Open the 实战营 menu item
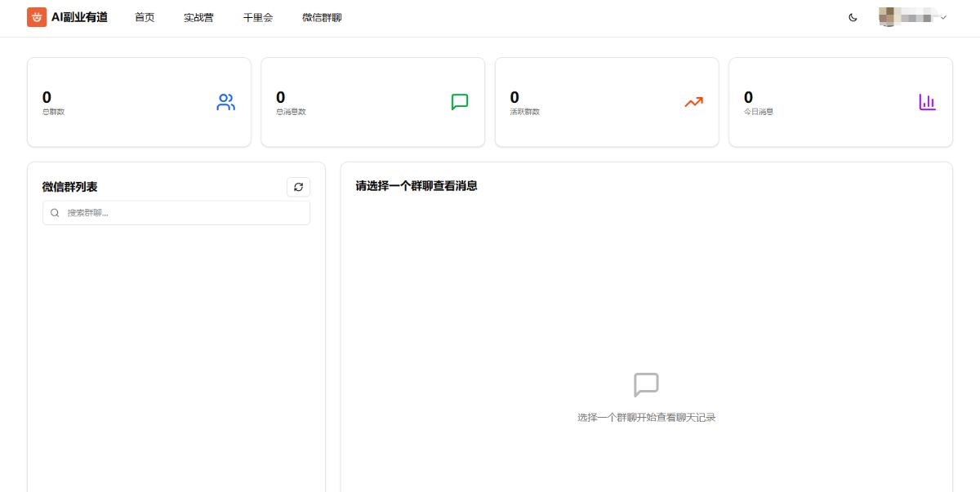Viewport: 980px width, 492px height. (198, 17)
